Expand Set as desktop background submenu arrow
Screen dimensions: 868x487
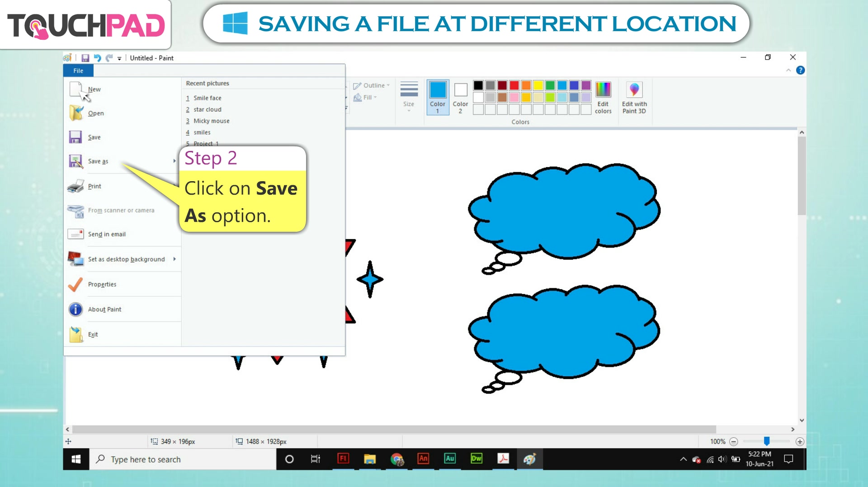click(175, 259)
